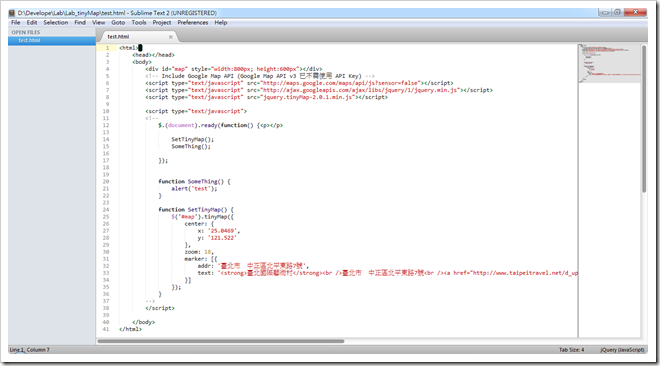Click the function SomeThing() declaration
Viewport: 660px width, 366px height.
tap(194, 182)
